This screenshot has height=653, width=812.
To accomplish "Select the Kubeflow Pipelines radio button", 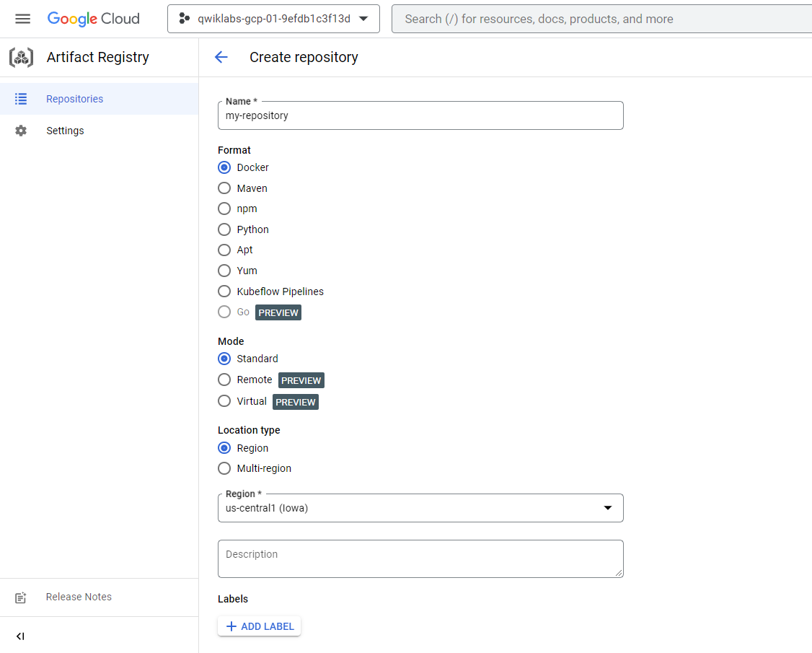I will tap(224, 292).
